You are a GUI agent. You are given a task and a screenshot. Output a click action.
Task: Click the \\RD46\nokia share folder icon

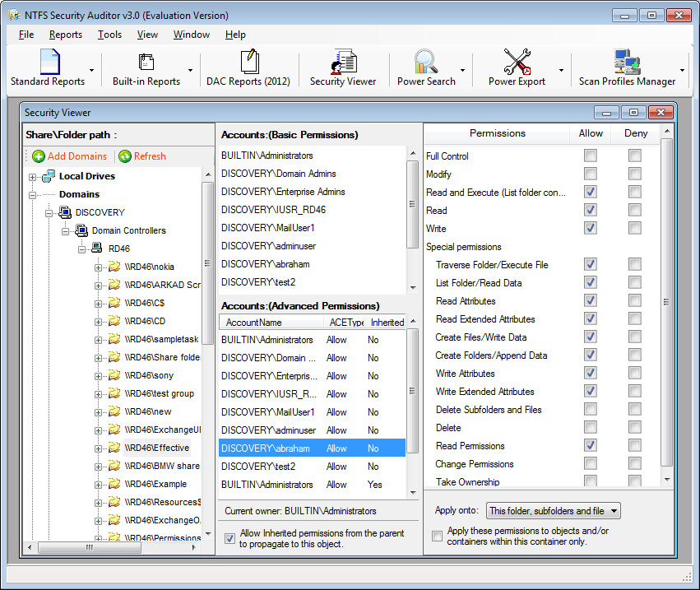click(x=114, y=267)
